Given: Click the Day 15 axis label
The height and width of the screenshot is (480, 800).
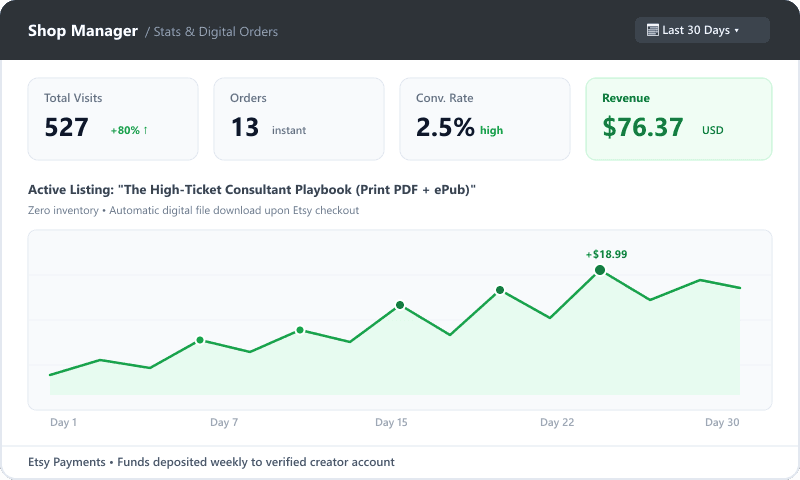Looking at the screenshot, I should 391,422.
